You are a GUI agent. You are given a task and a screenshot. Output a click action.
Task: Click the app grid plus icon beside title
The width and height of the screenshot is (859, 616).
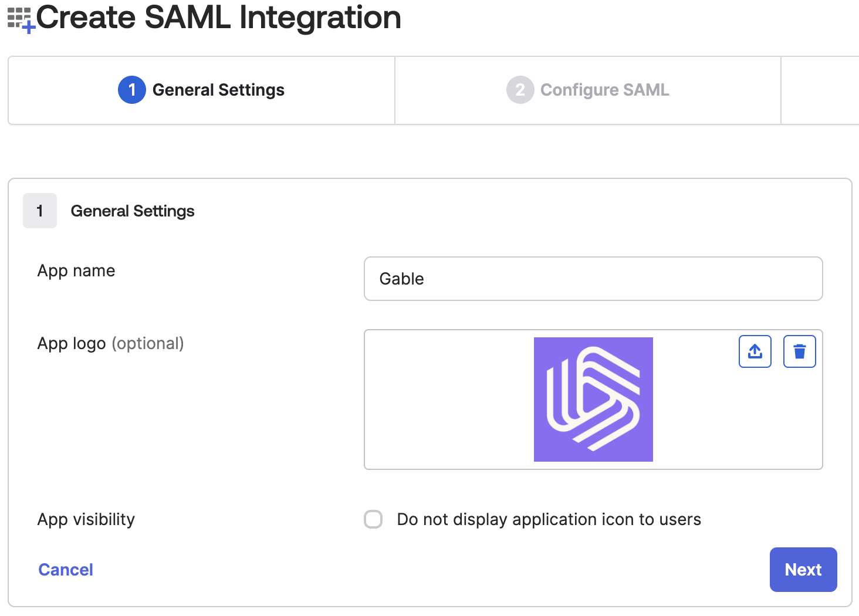point(21,19)
